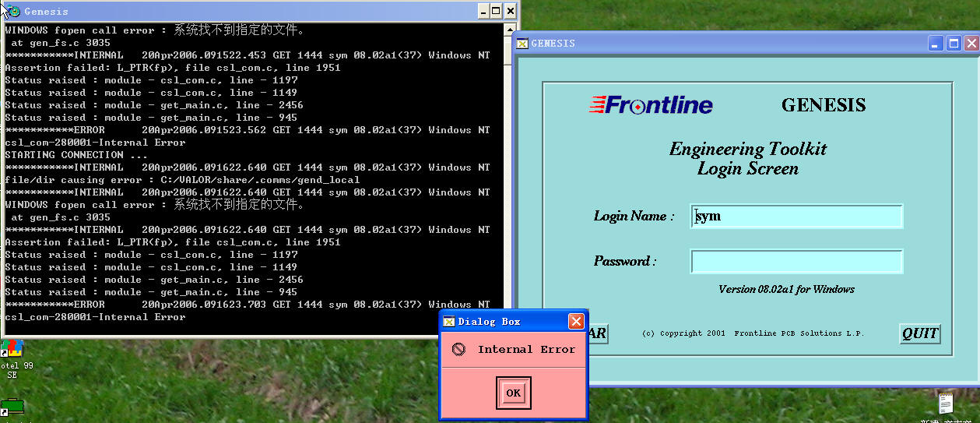
Task: Select the document file icon on the desktop
Action: click(x=946, y=404)
